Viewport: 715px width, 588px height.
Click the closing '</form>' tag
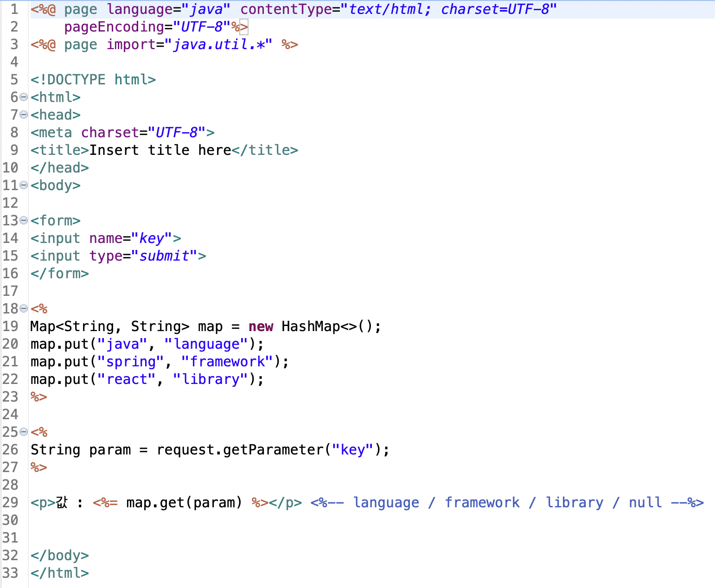60,274
